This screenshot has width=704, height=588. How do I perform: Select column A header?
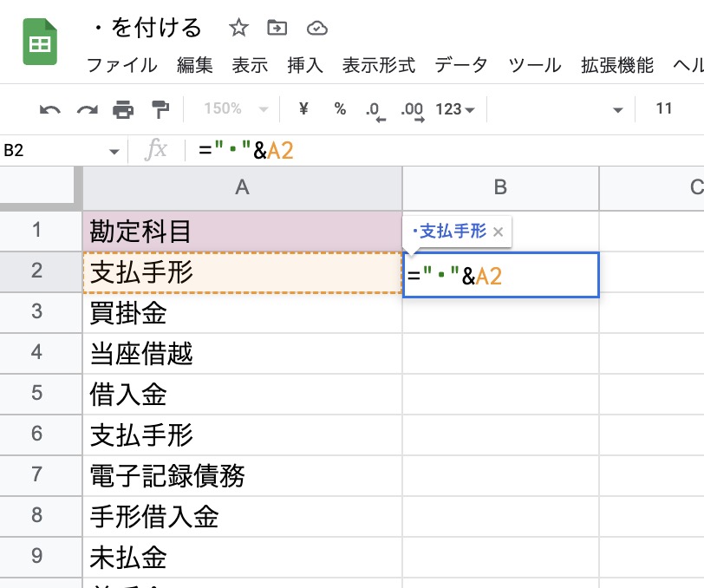[242, 187]
